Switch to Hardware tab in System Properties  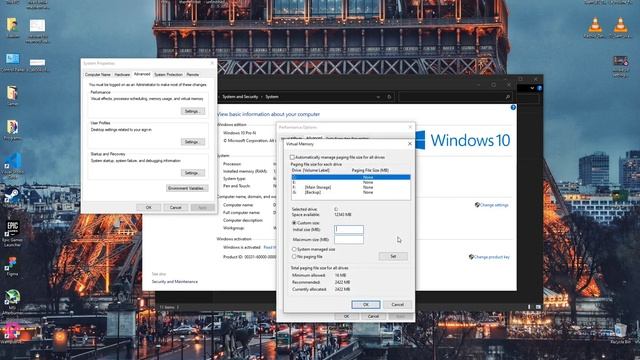point(122,74)
